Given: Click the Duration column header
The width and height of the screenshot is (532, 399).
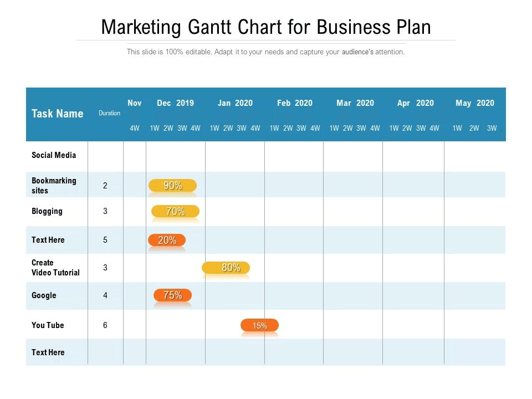Looking at the screenshot, I should (109, 113).
